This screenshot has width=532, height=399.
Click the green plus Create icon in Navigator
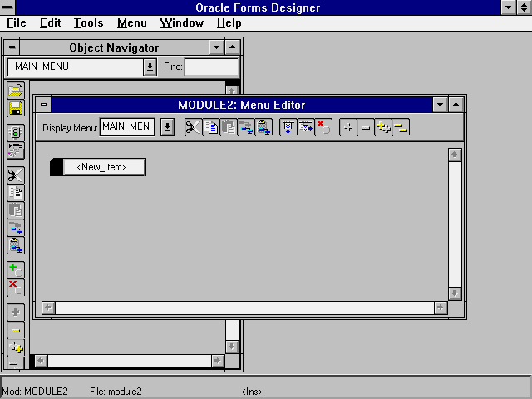pyautogui.click(x=16, y=270)
